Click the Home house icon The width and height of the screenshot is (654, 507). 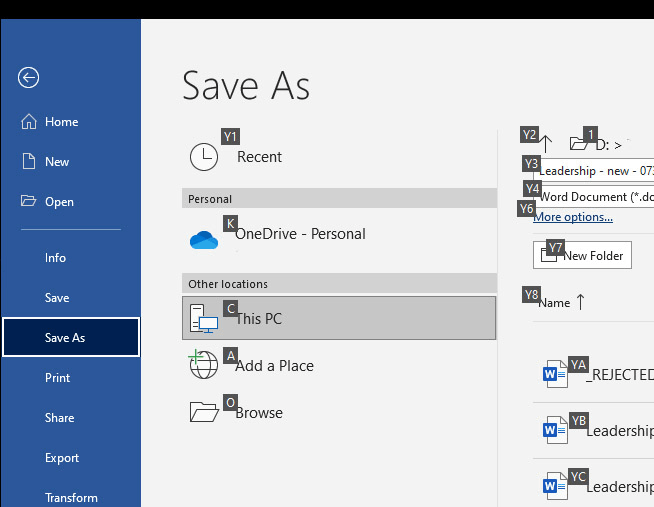click(29, 121)
